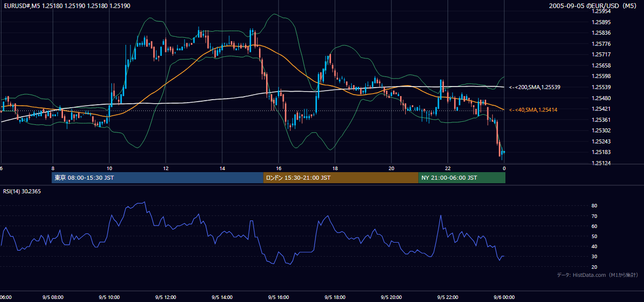644x302 pixels.
Task: Click hour tick 12 under price chart
Action: 166,168
